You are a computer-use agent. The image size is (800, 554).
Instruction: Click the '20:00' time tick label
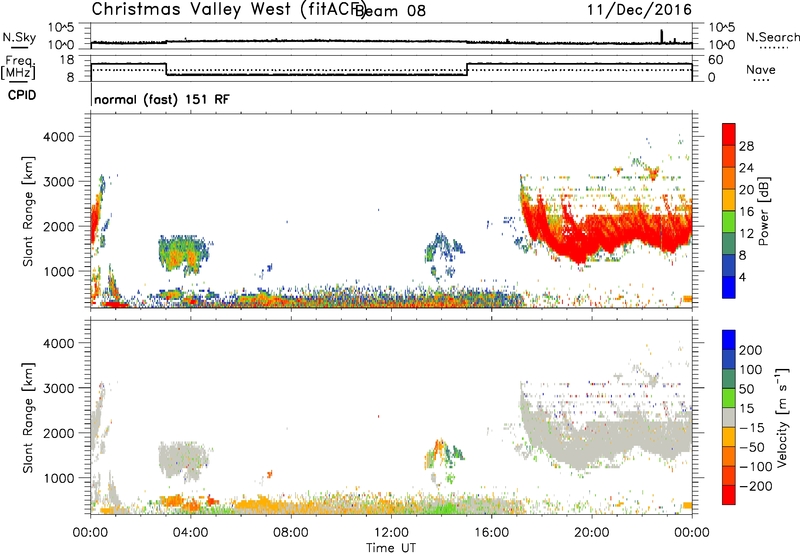(x=591, y=533)
